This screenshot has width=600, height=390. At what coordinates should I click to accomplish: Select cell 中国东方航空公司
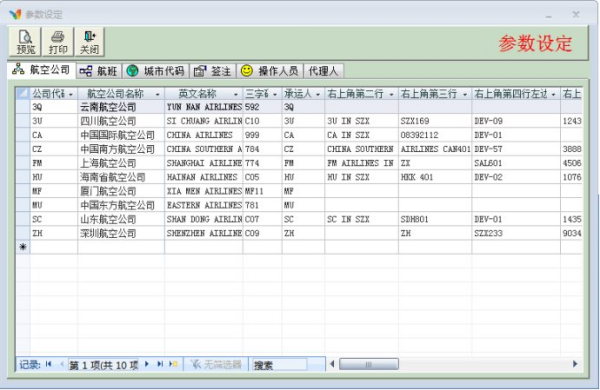pyautogui.click(x=121, y=205)
